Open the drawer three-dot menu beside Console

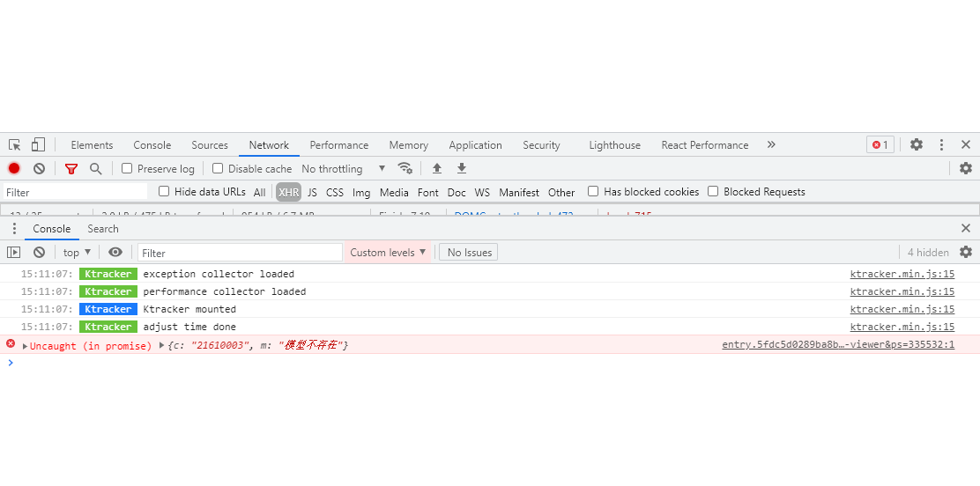pyautogui.click(x=14, y=229)
